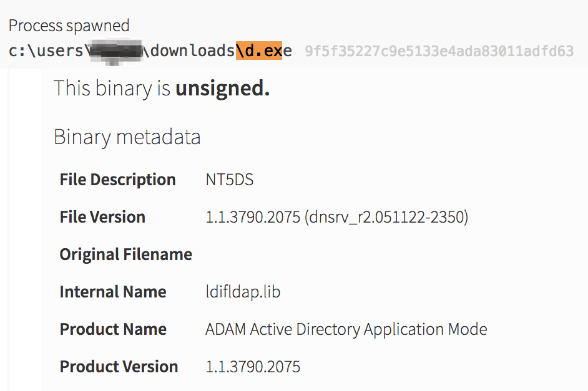The height and width of the screenshot is (391, 588).
Task: Click the bold word "unsigned."
Action: tap(222, 89)
